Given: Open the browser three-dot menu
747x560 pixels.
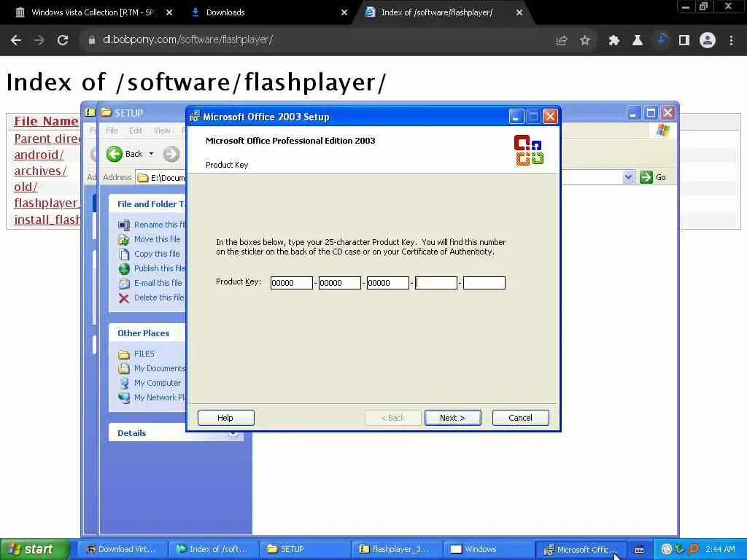Looking at the screenshot, I should click(x=731, y=41).
